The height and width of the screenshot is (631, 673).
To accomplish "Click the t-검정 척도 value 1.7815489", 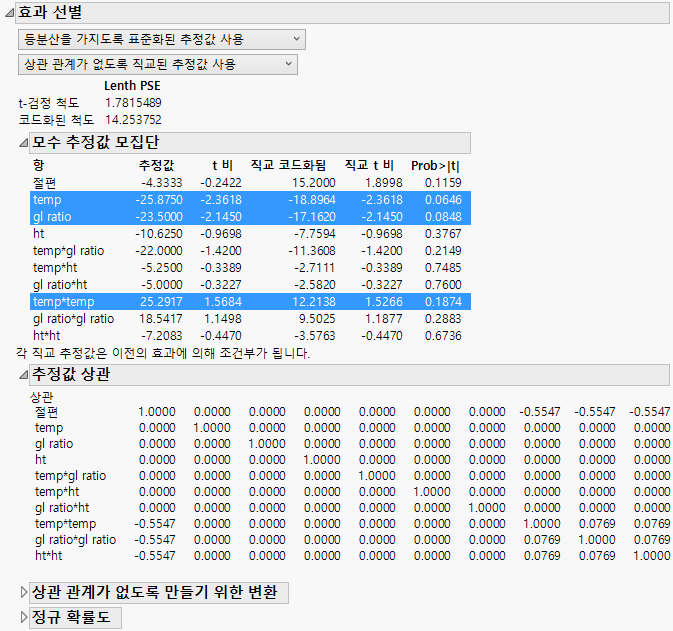I will [x=133, y=103].
